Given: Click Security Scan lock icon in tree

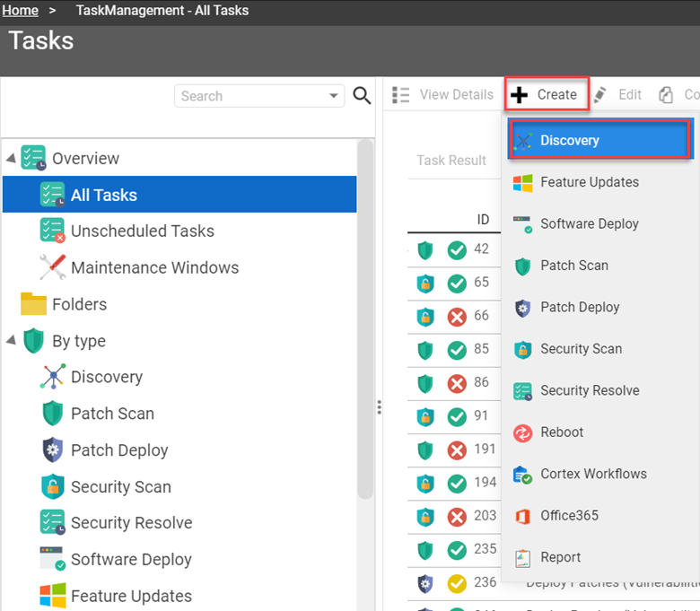Looking at the screenshot, I should pos(53,486).
